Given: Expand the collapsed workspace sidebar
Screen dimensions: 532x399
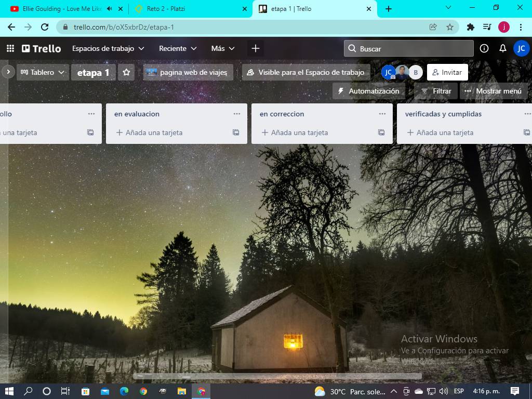Looking at the screenshot, I should point(8,72).
